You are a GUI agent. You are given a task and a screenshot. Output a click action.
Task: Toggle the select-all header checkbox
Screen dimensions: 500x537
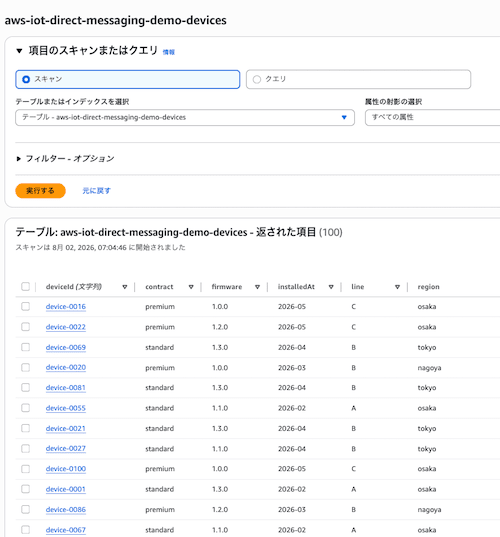pos(25,286)
